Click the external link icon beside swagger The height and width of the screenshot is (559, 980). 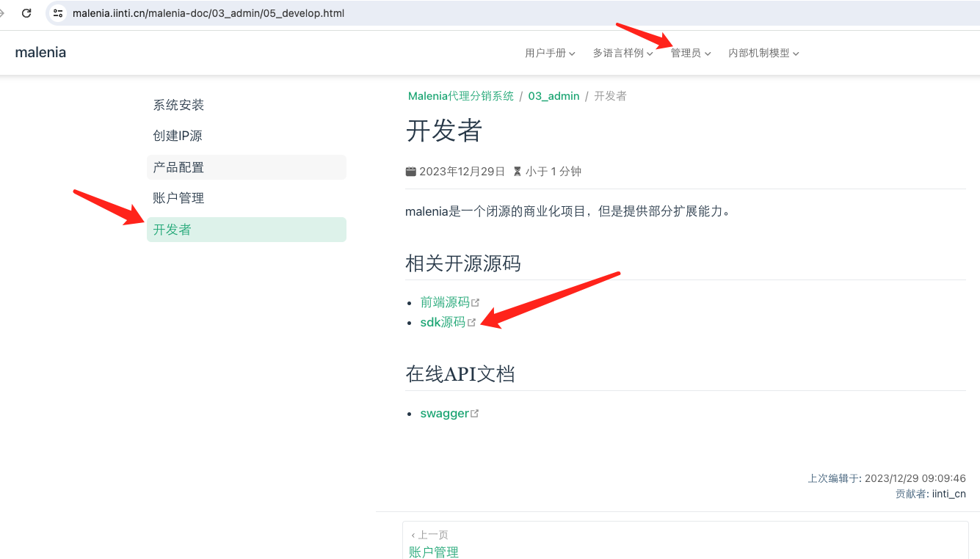(474, 413)
